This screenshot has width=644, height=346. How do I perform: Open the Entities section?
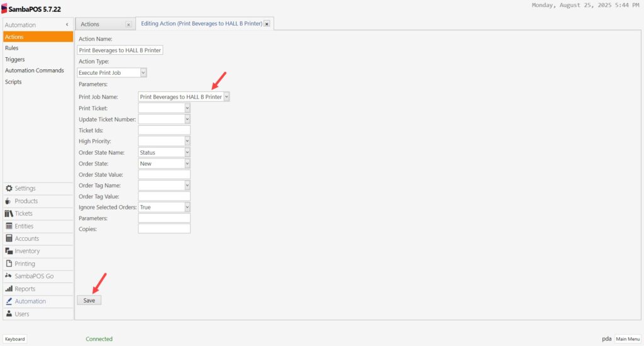coord(38,226)
